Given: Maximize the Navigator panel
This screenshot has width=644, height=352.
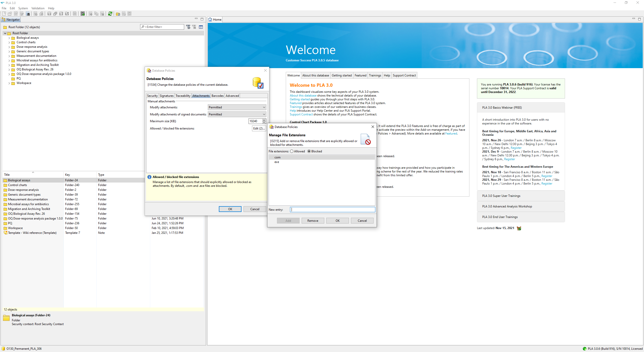Looking at the screenshot, I should click(x=202, y=19).
